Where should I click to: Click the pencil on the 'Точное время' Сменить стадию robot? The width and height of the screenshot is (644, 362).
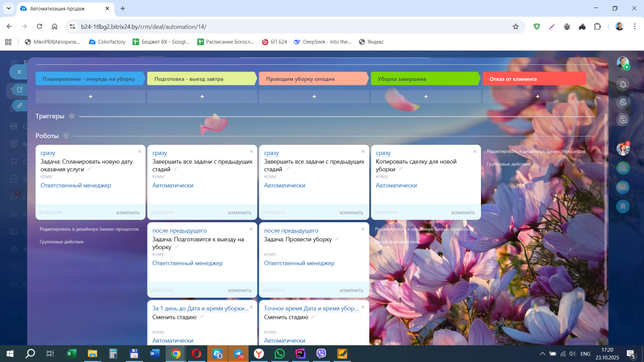pyautogui.click(x=313, y=317)
